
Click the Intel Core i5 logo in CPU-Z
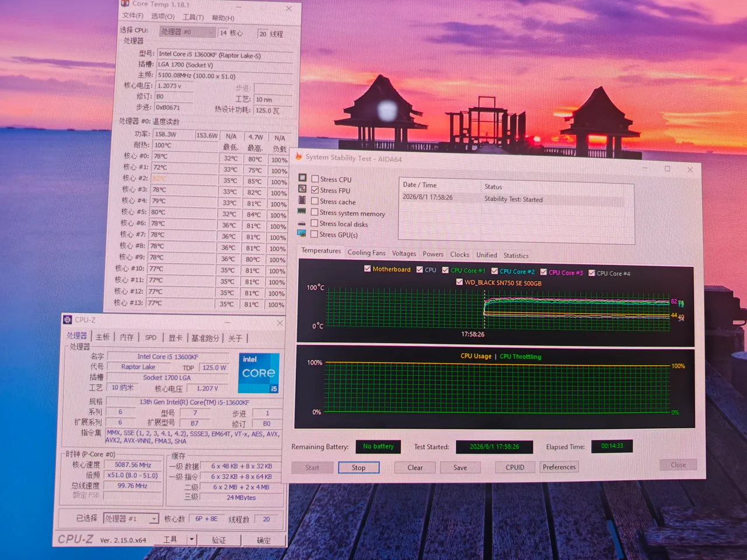click(259, 373)
